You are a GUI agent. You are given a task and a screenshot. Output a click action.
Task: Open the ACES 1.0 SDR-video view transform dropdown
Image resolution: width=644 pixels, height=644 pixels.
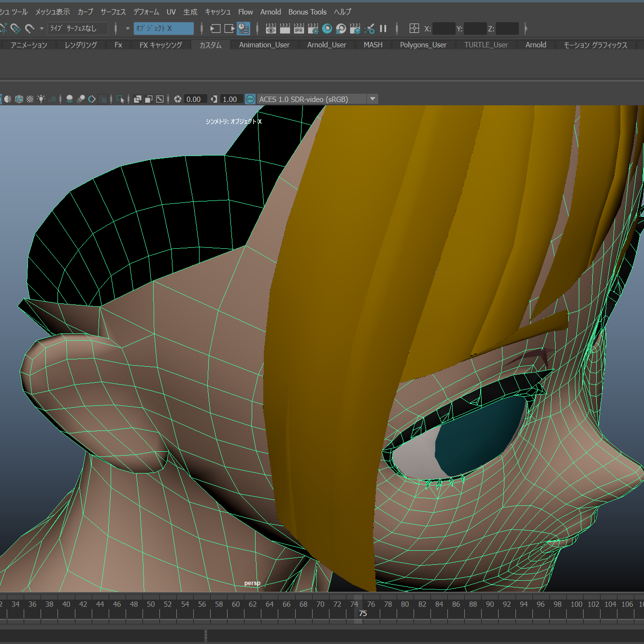317,99
